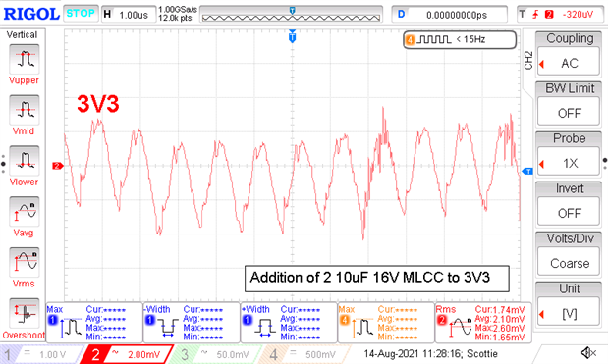Click the Rms Max:2.60mV value
This screenshot has height=364, width=608.
[500, 328]
